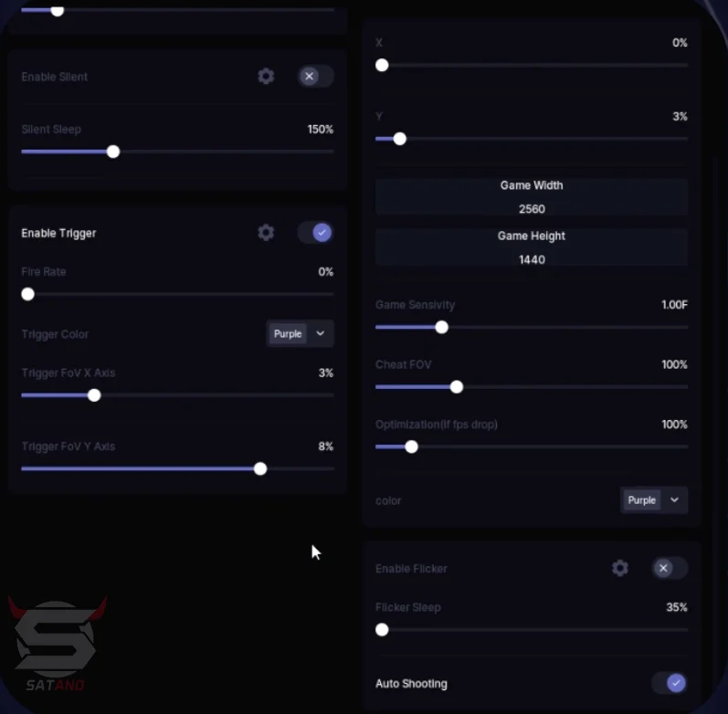The height and width of the screenshot is (714, 728).
Task: Click the Game Height input field
Action: coord(532,247)
